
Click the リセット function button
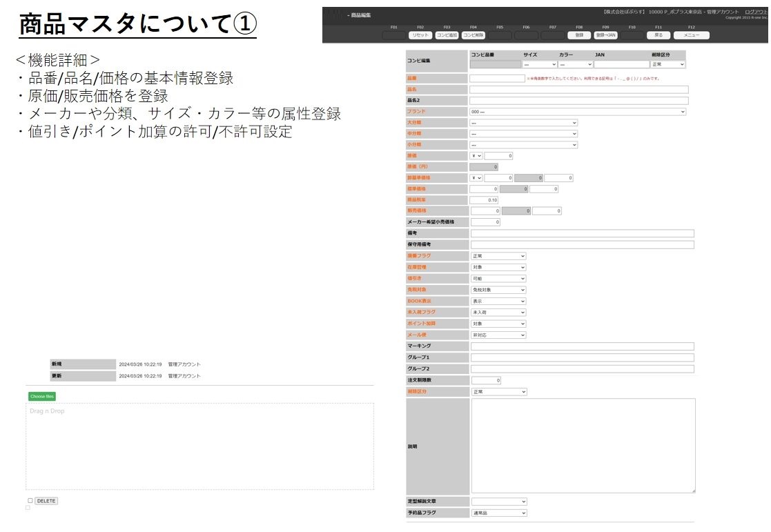tap(420, 35)
